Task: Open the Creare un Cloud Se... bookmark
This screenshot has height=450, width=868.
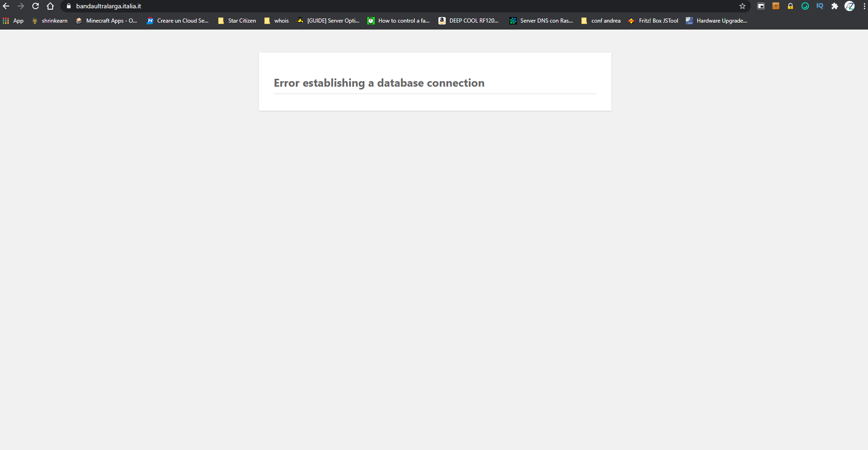Action: [x=178, y=21]
